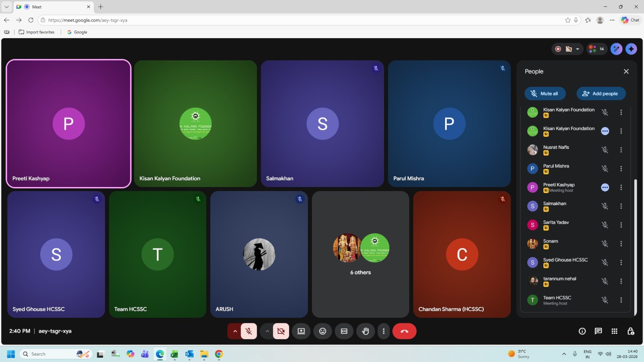Open a new browser tab

click(x=101, y=7)
